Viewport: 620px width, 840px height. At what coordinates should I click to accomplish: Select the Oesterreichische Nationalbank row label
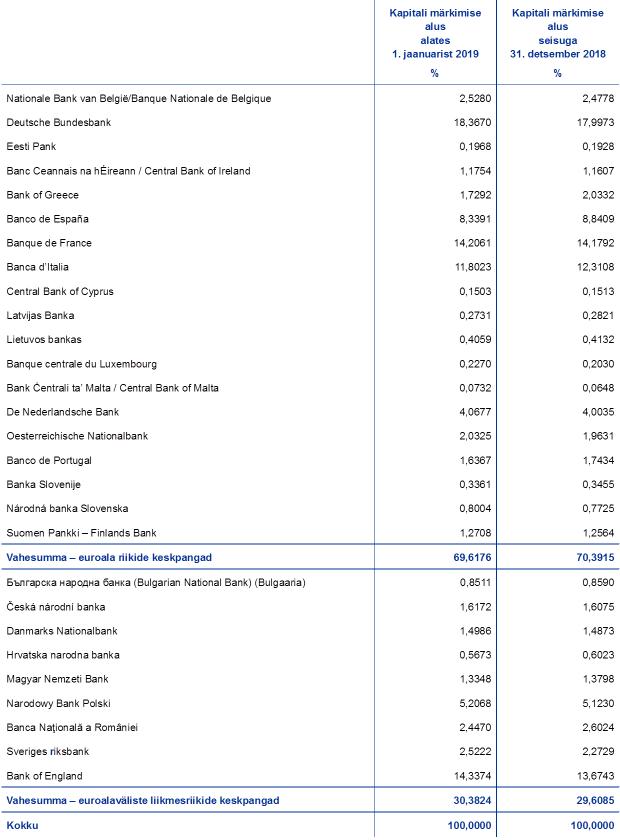pos(77,436)
